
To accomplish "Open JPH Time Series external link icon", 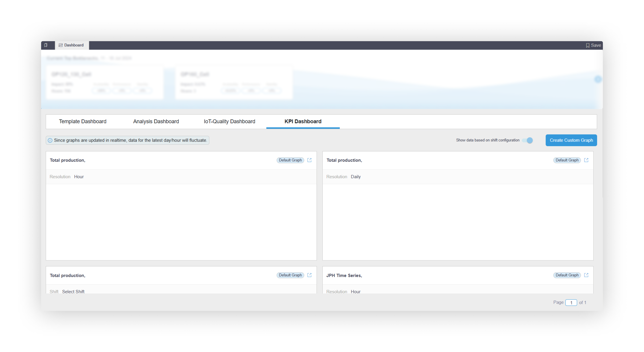I will point(586,275).
